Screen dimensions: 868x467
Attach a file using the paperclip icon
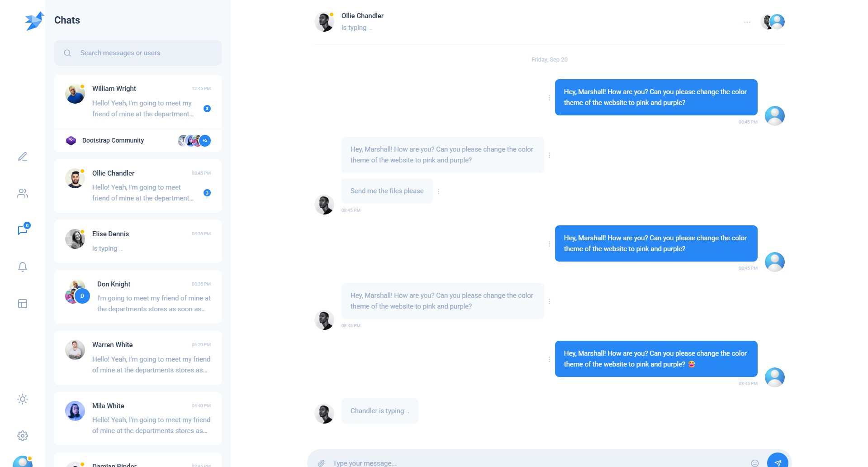coord(322,463)
